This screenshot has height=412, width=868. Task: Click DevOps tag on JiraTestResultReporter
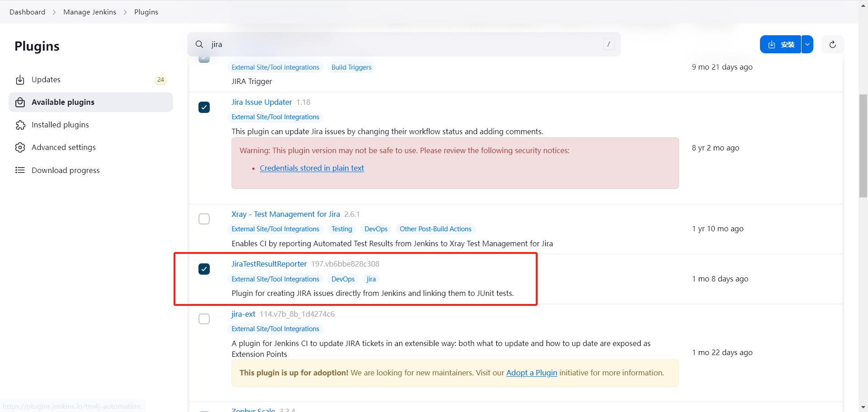tap(343, 279)
